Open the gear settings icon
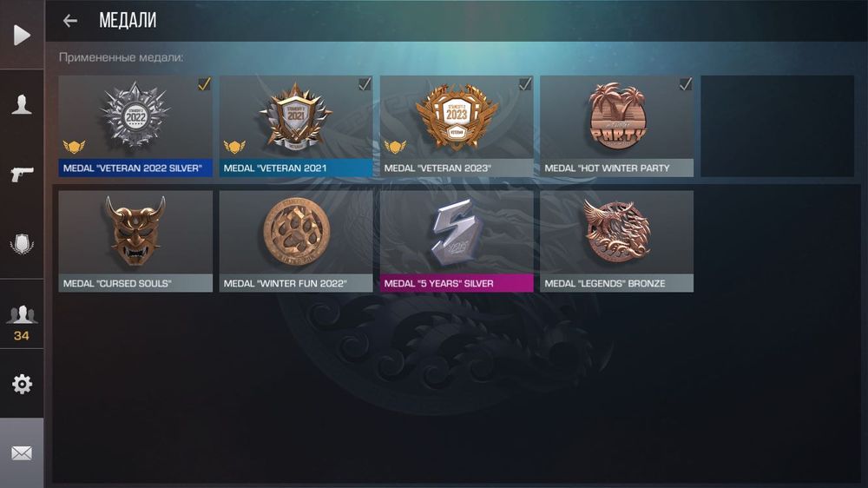Image resolution: width=868 pixels, height=488 pixels. (x=22, y=383)
